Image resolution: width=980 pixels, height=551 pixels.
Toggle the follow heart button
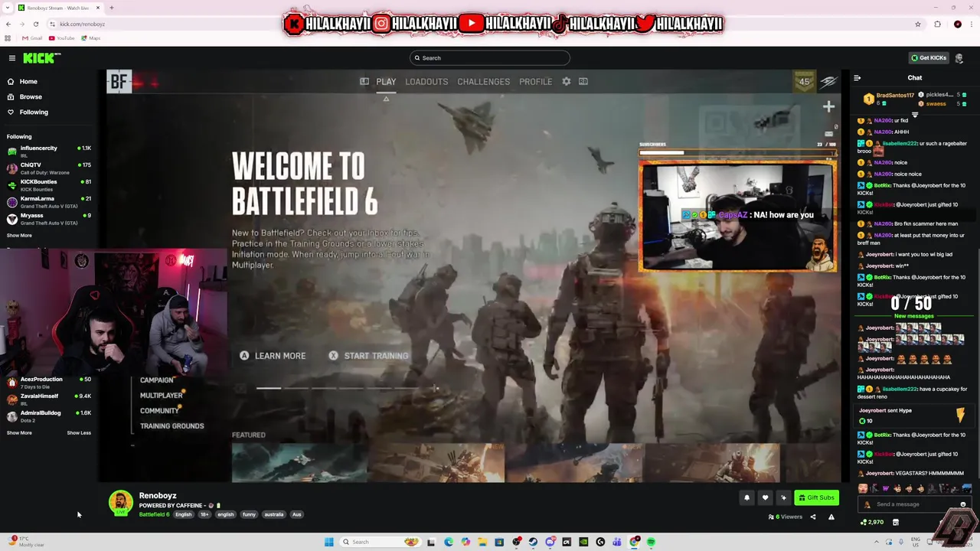tap(765, 497)
